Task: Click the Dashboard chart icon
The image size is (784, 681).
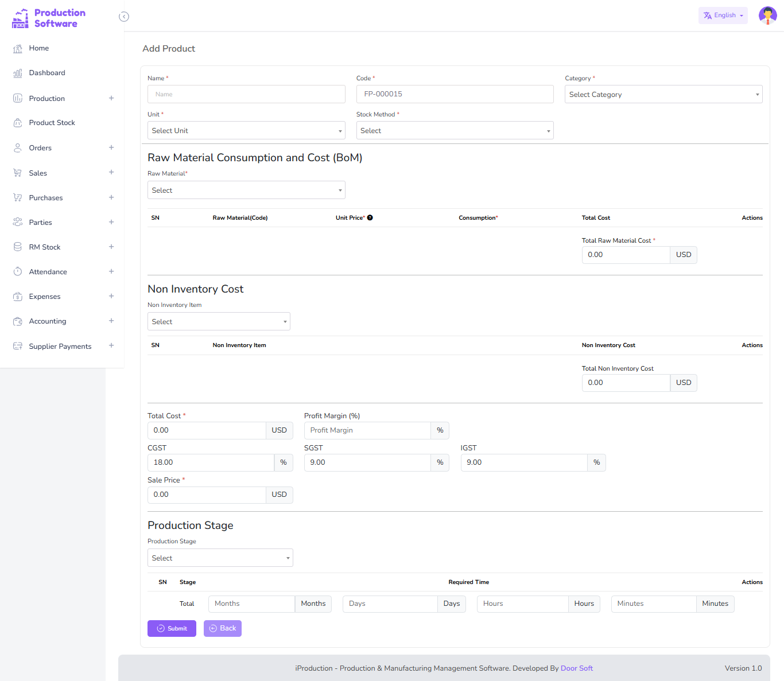Action: (x=18, y=73)
